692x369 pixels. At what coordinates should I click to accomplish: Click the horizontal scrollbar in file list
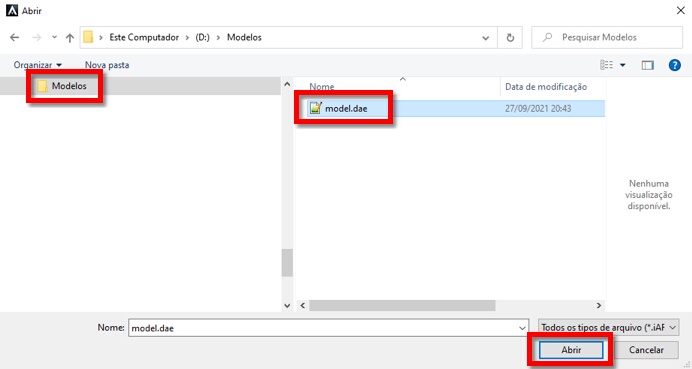click(x=402, y=305)
